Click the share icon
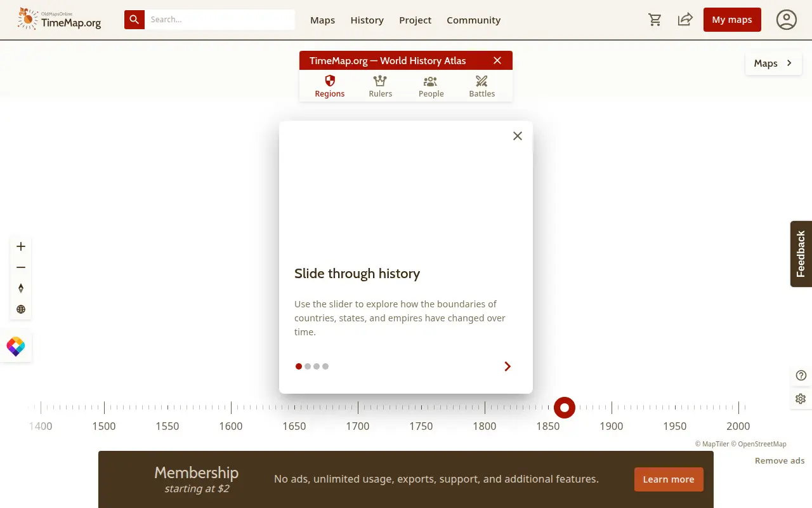 coord(685,20)
